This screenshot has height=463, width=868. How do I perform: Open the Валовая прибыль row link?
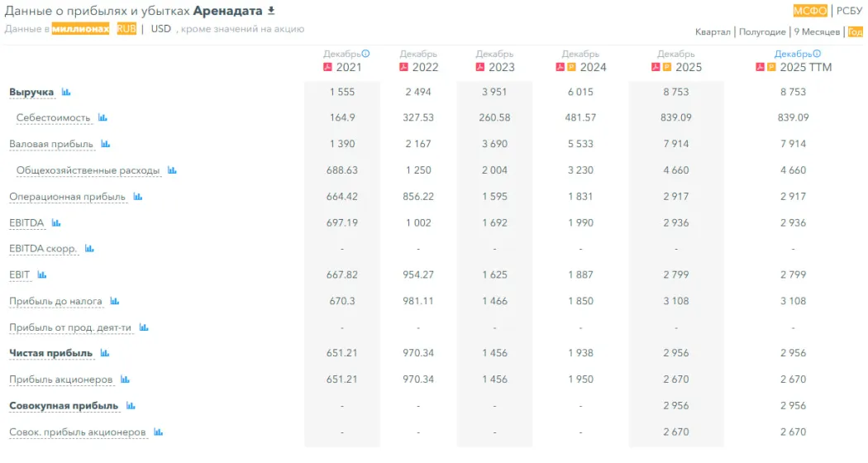point(51,144)
